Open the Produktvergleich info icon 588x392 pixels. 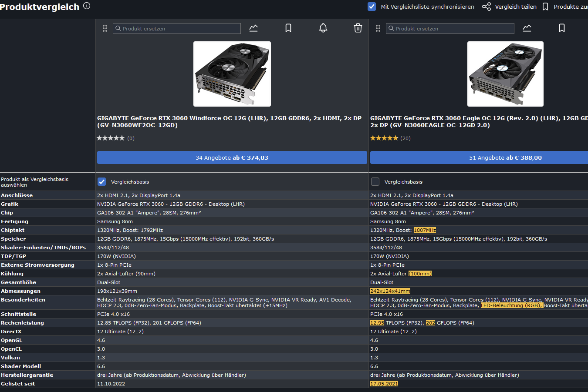point(87,6)
